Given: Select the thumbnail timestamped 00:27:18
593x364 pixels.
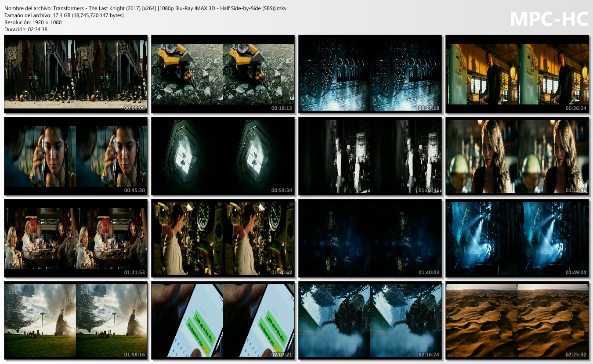Looking at the screenshot, I should click(x=370, y=74).
